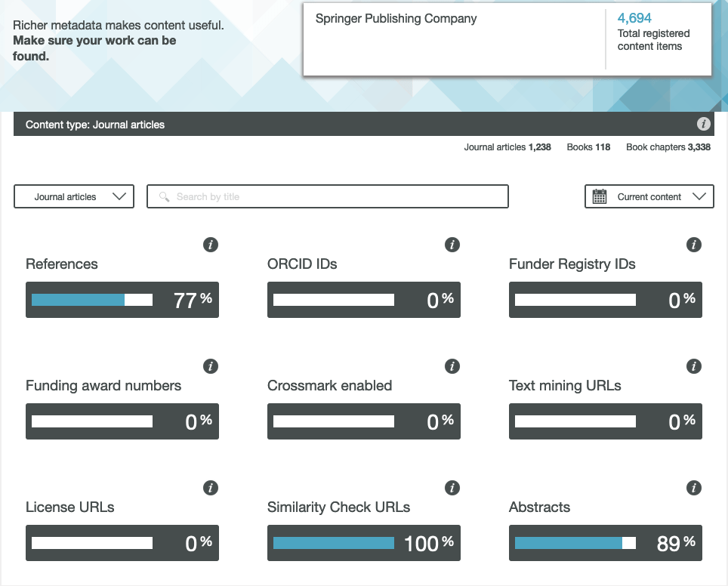Click the Springer Publishing Company name
Screen dimensions: 728x586
point(396,19)
